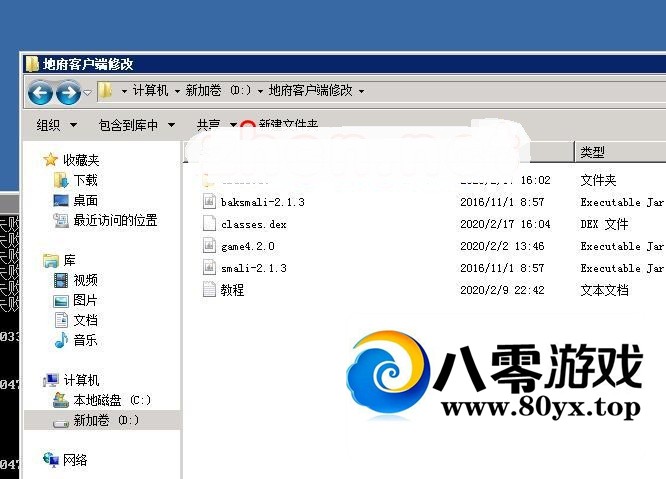This screenshot has height=479, width=666.
Task: Open the recent locations dropdown beside Forward
Action: (x=87, y=92)
